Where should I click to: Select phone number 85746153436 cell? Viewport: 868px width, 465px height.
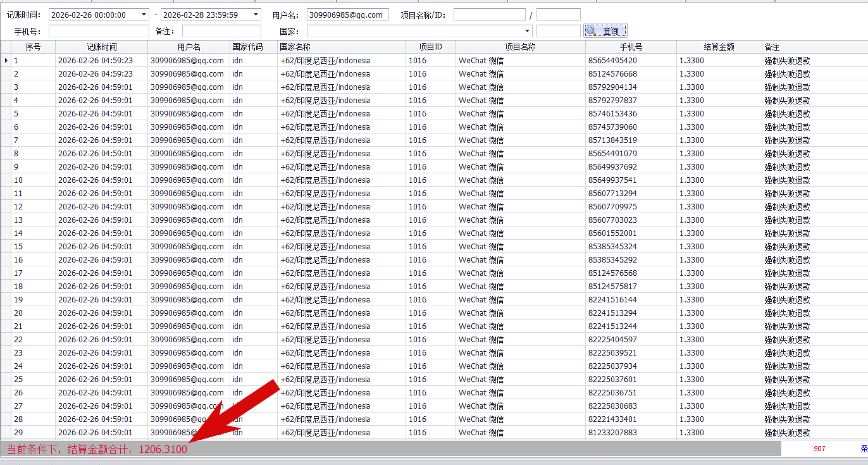[x=631, y=114]
